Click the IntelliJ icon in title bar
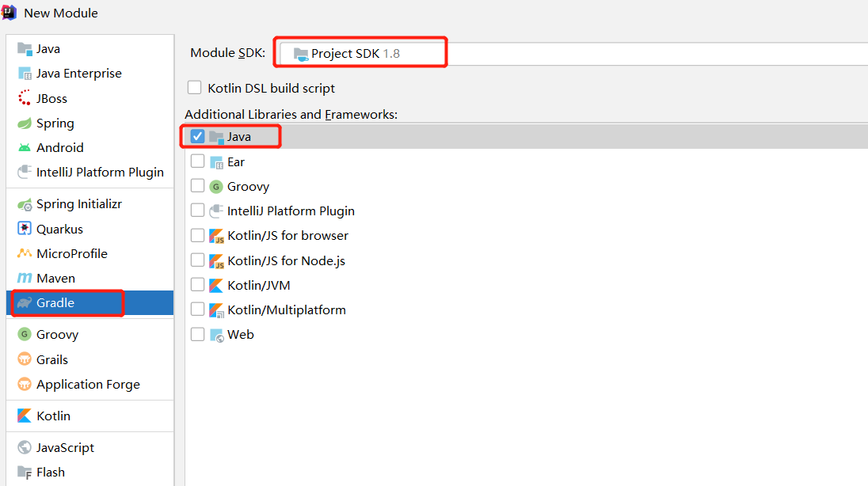The height and width of the screenshot is (486, 868). [9, 12]
